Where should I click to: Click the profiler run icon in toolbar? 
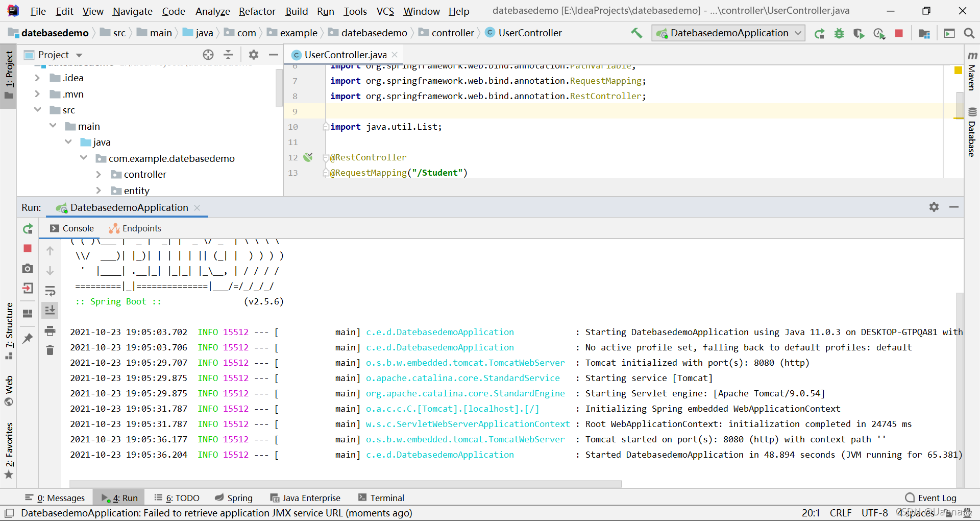(x=879, y=33)
